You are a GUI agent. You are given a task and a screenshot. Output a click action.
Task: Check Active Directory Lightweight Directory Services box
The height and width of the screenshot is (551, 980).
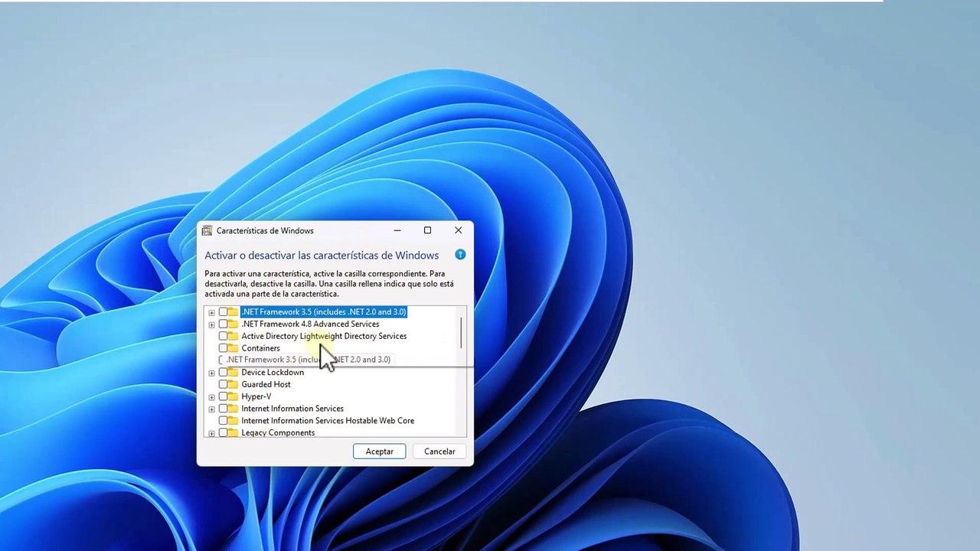pyautogui.click(x=223, y=336)
